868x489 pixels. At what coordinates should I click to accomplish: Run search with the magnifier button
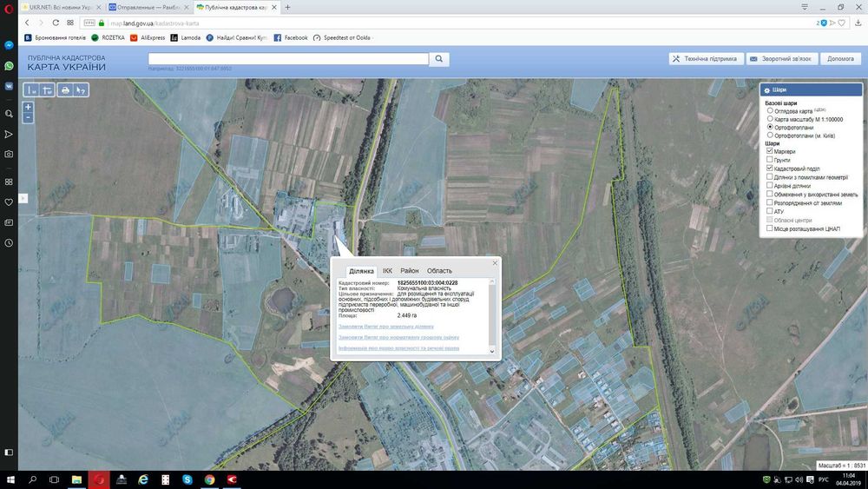pos(439,59)
